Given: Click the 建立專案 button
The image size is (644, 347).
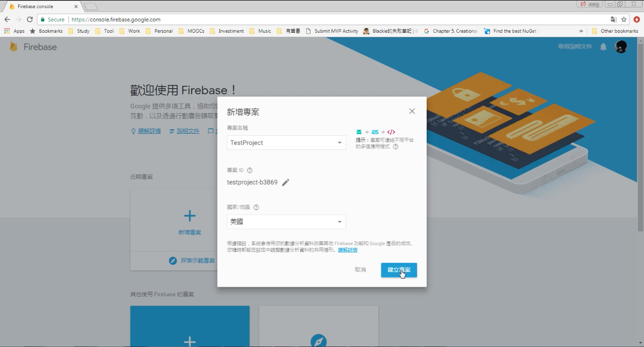Looking at the screenshot, I should pos(399,270).
